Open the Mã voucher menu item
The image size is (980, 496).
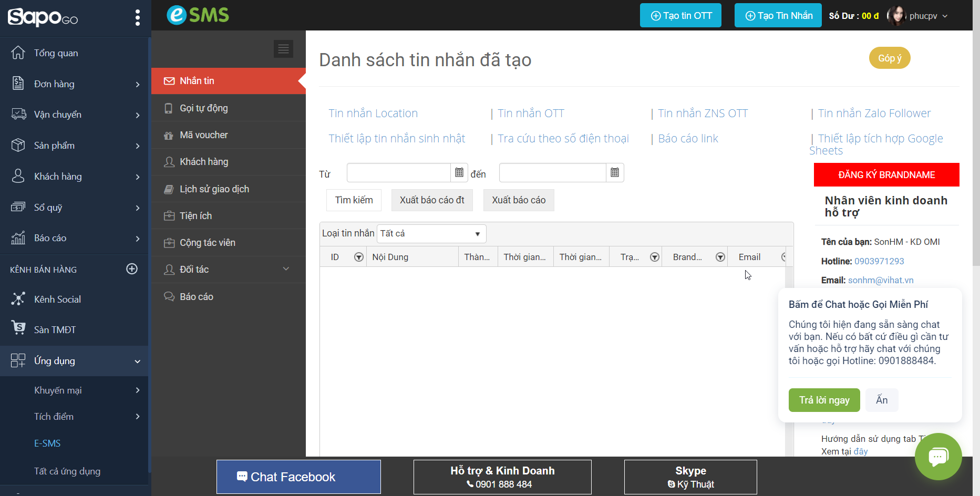[x=204, y=135]
